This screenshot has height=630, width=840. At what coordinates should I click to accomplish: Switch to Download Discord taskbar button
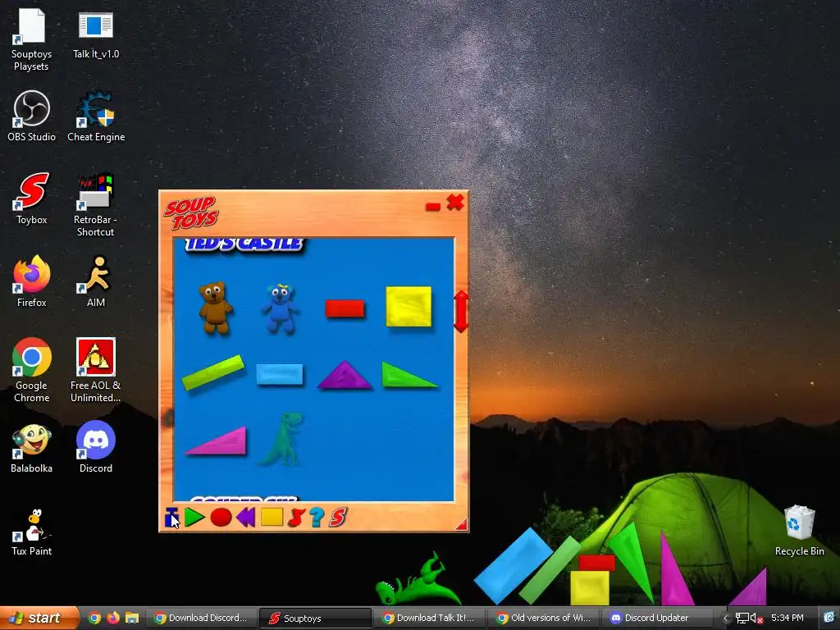coord(201,619)
